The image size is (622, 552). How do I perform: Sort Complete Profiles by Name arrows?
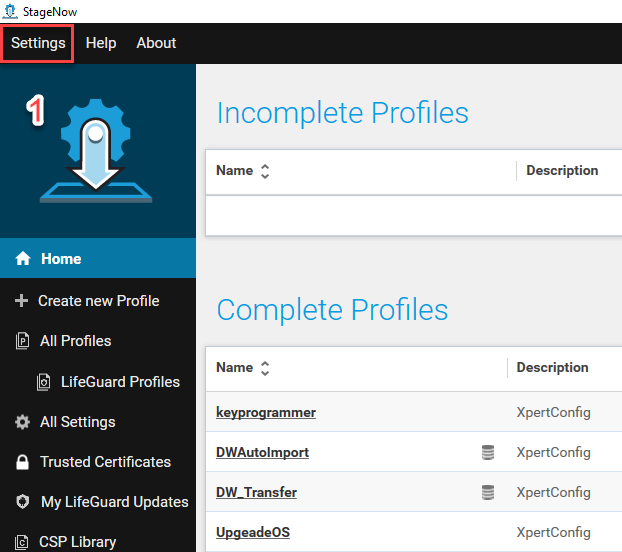265,368
